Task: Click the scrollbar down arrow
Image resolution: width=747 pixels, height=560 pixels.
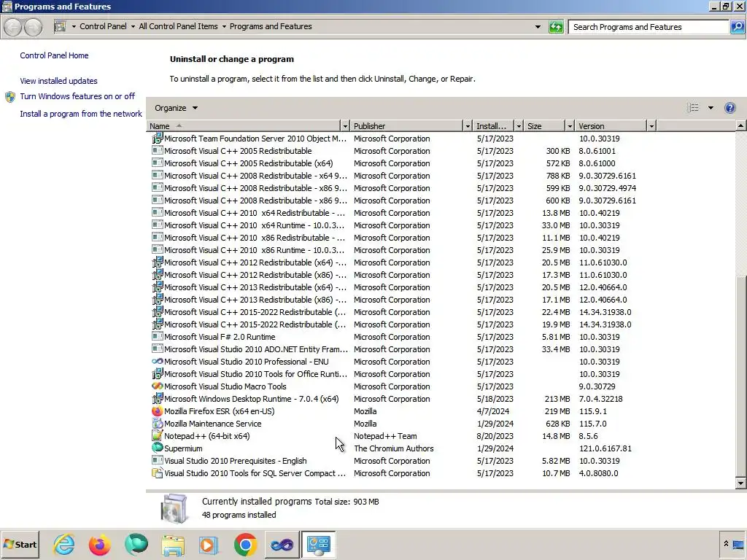Action: (x=740, y=483)
